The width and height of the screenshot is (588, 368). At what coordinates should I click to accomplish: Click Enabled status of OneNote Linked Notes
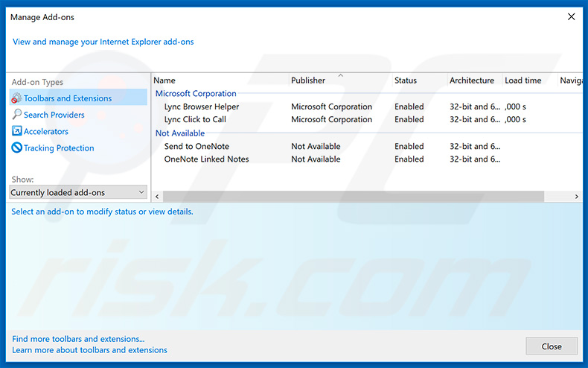(409, 159)
